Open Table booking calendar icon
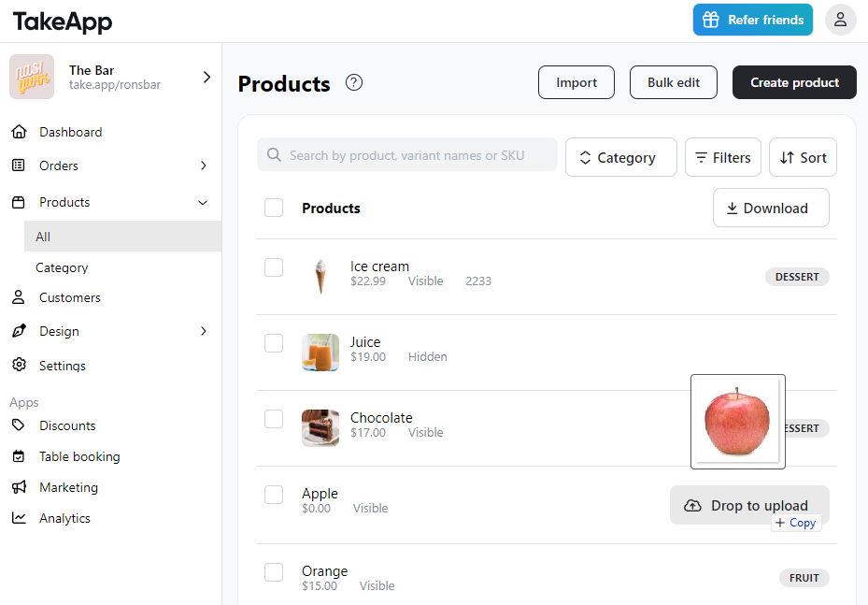 19,456
